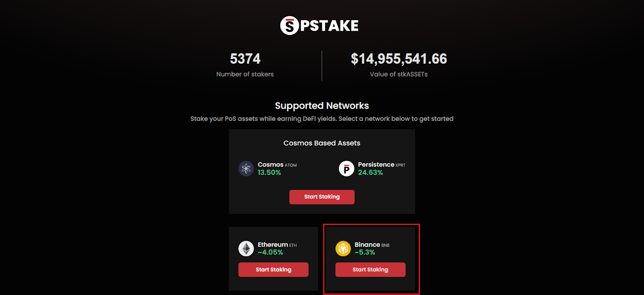The width and height of the screenshot is (644, 295).
Task: Click the Cosmos 13.50% yield label
Action: (269, 172)
